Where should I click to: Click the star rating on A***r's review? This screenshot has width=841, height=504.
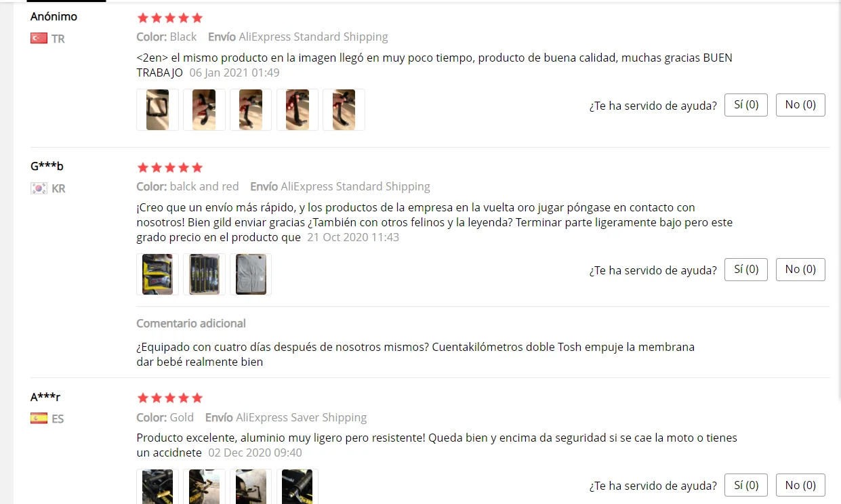point(169,398)
